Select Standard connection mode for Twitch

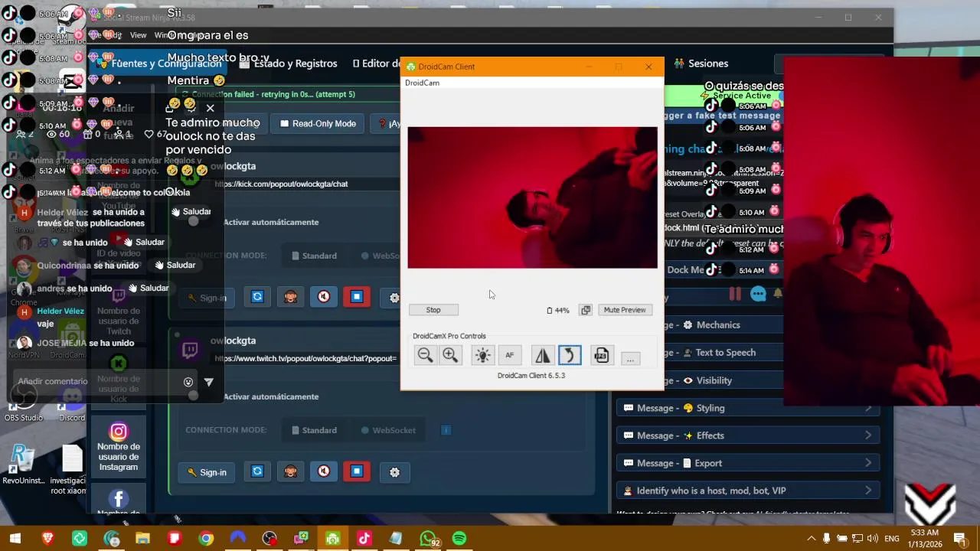[x=314, y=430]
